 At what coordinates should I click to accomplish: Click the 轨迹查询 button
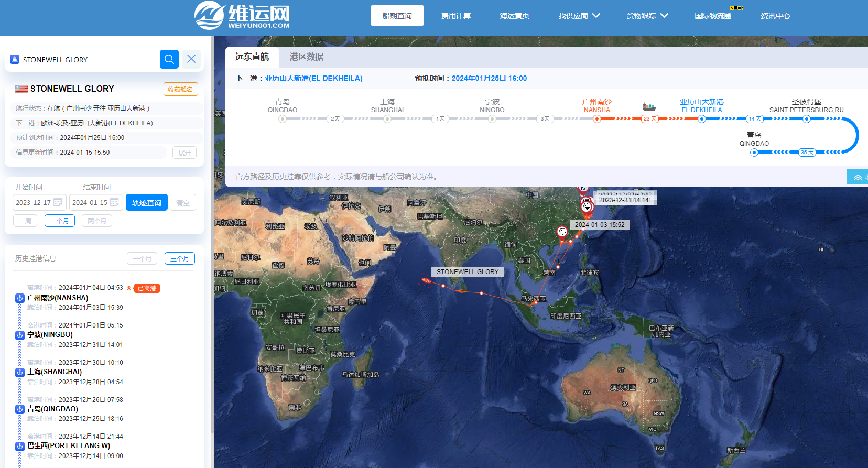pyautogui.click(x=147, y=202)
